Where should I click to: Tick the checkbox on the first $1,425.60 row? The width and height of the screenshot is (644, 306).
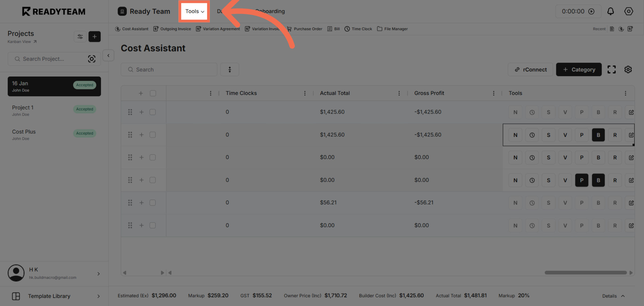(x=153, y=112)
